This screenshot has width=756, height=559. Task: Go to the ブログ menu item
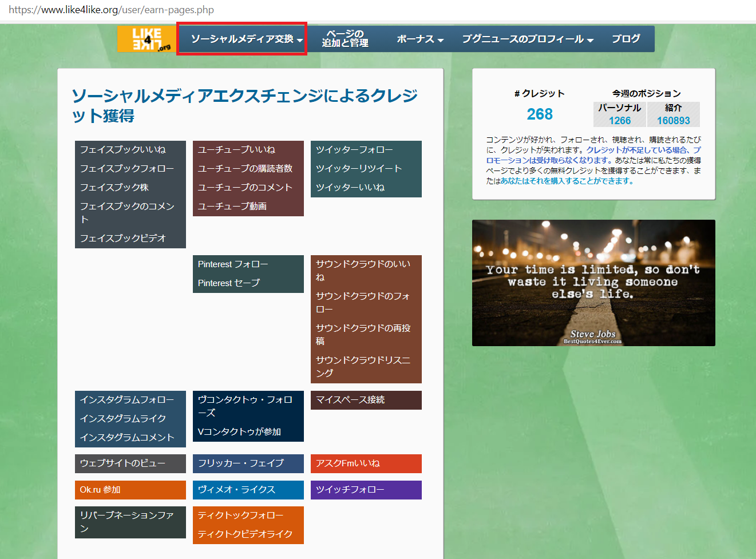tap(626, 39)
